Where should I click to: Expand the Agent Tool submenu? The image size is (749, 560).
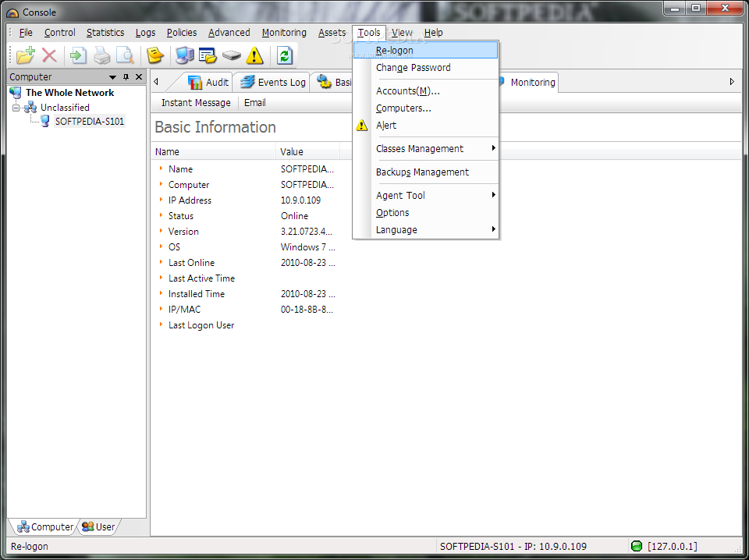(x=426, y=195)
